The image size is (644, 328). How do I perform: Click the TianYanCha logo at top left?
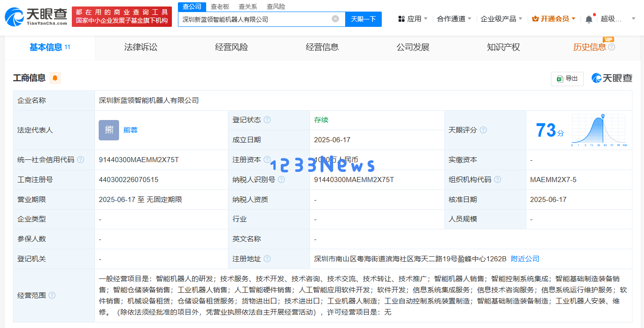pyautogui.click(x=36, y=16)
